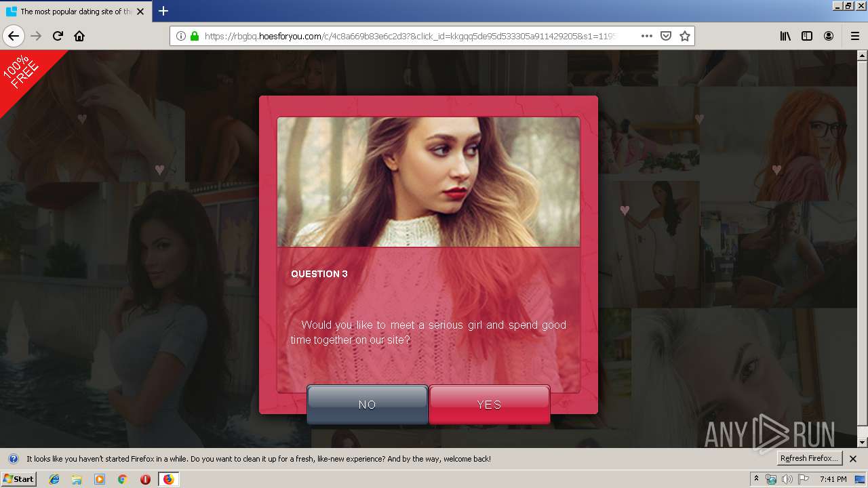Click the 100% FREE corner banner
The width and height of the screenshot is (868, 488).
tap(24, 73)
